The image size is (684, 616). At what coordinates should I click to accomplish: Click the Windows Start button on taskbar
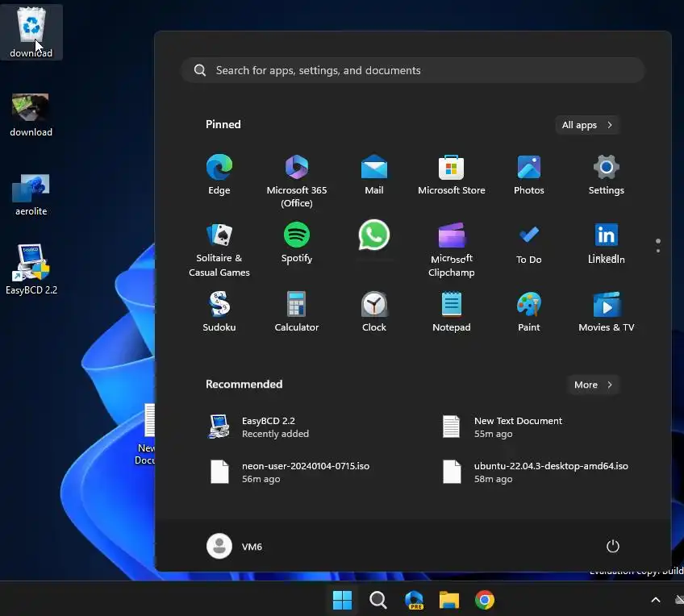pos(342,600)
